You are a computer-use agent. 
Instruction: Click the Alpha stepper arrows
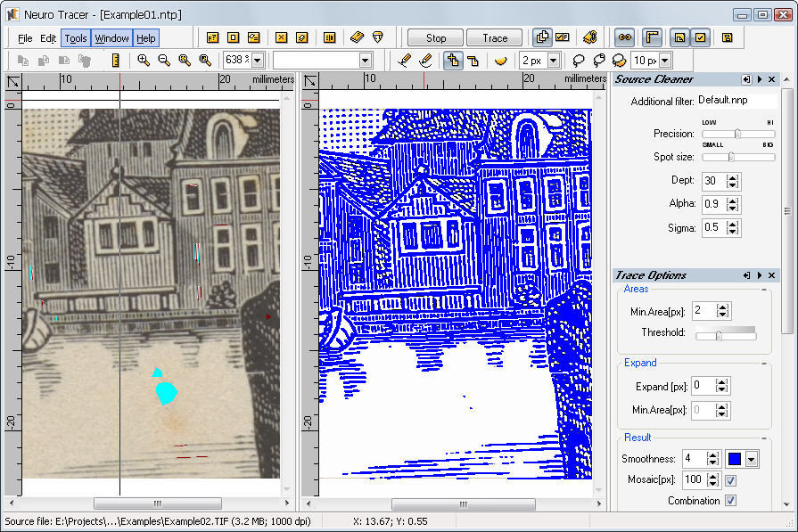tap(732, 204)
